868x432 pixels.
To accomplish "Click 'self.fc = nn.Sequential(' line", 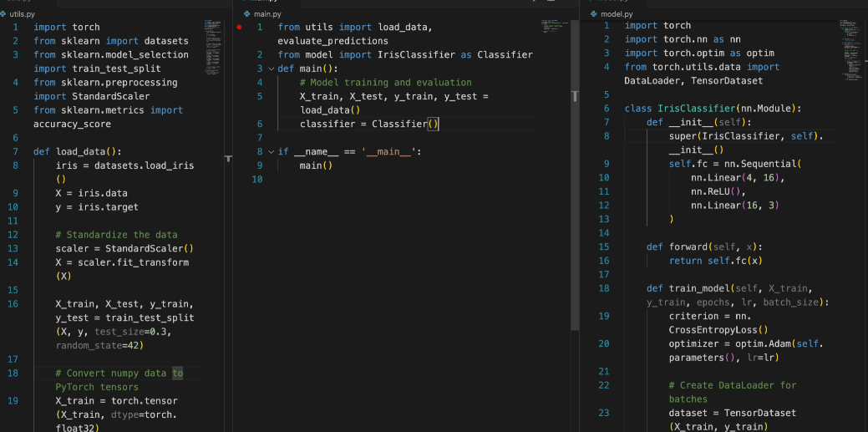I will point(736,164).
